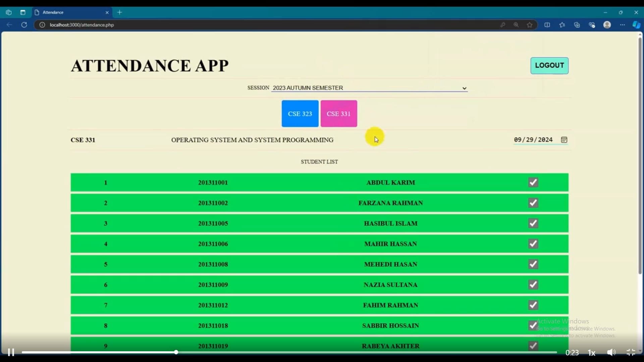Click the video seek progress slider
This screenshot has height=362, width=644.
coord(175,352)
